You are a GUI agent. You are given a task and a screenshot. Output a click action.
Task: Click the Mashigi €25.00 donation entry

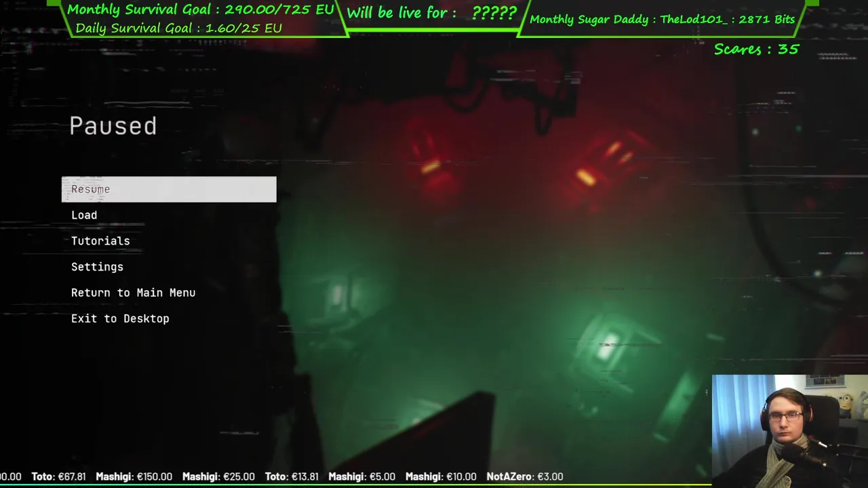[x=218, y=476]
